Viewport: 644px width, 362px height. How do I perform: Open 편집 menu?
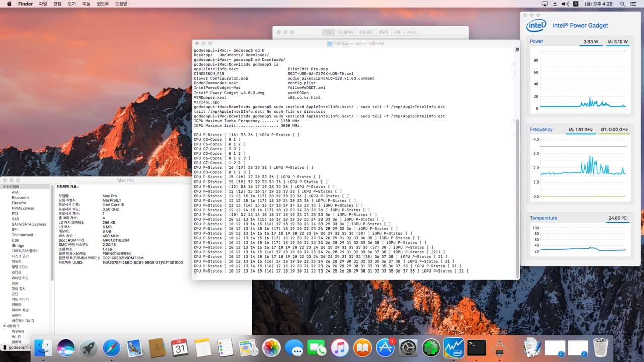coord(57,4)
